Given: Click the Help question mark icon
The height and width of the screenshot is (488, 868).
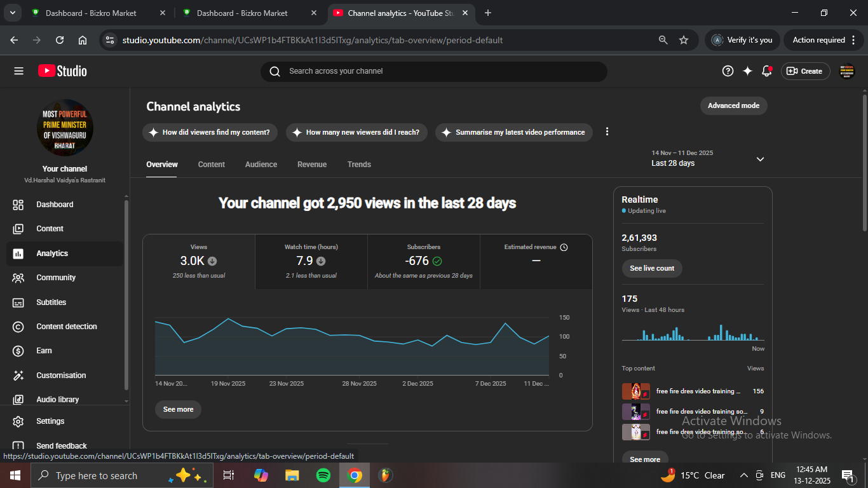Looking at the screenshot, I should 728,71.
